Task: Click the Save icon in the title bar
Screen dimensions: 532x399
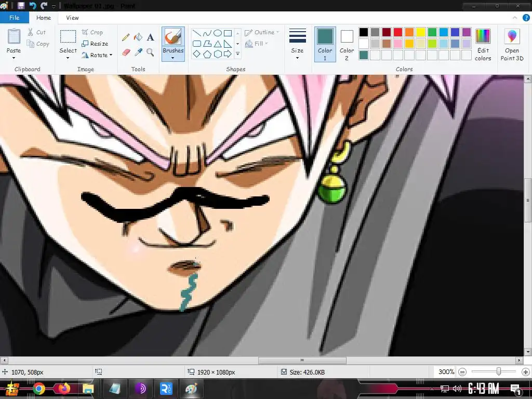Action: [21, 5]
